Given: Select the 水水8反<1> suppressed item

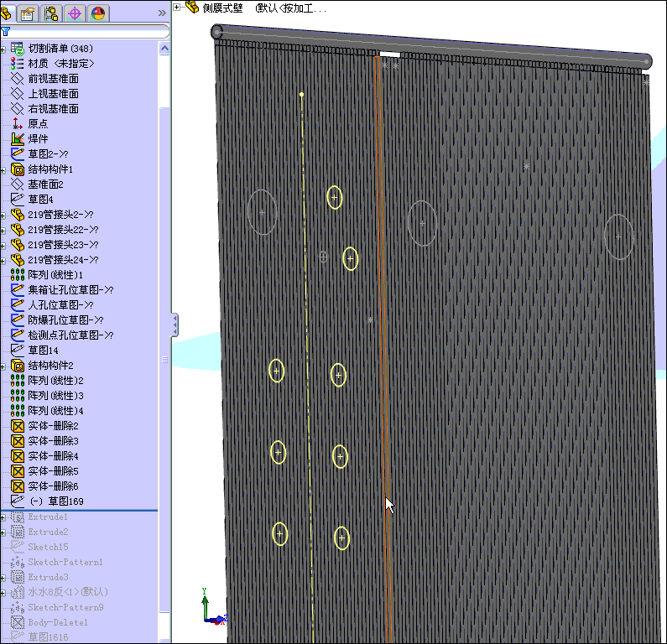Looking at the screenshot, I should click(x=68, y=592).
